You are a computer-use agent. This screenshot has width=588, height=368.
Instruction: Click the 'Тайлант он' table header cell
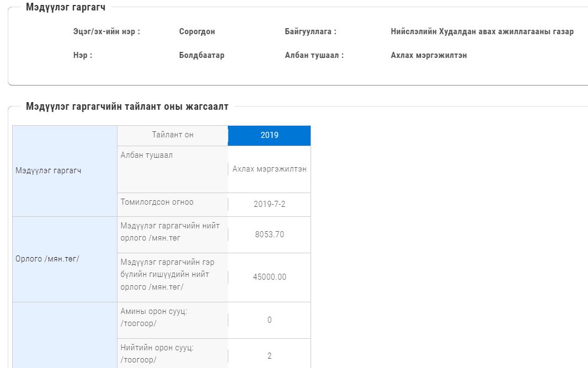tap(173, 135)
